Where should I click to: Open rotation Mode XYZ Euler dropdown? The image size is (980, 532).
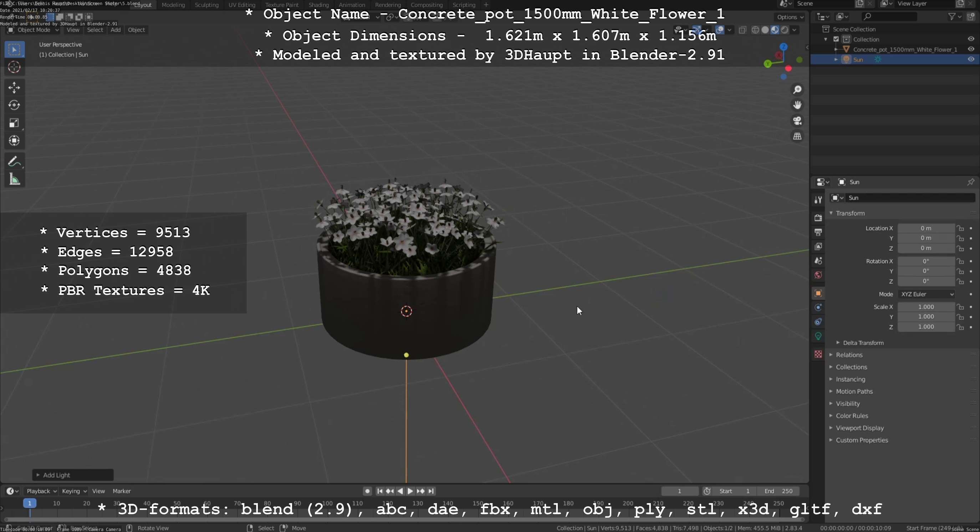pos(926,294)
